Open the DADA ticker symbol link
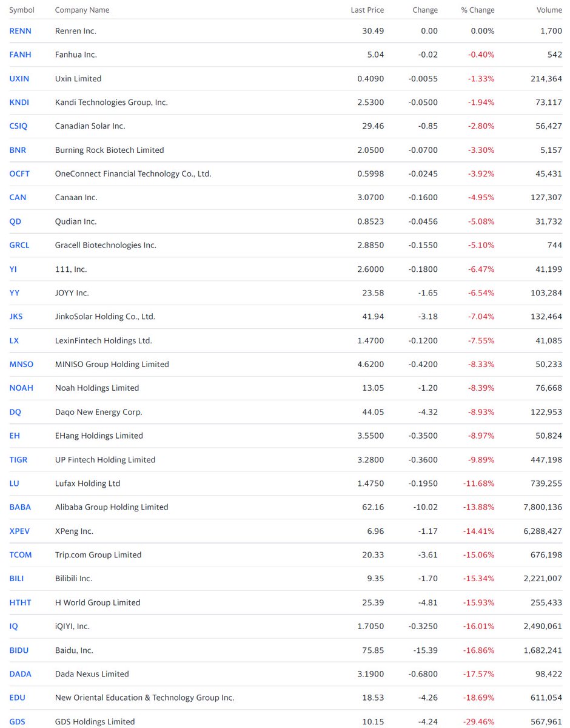The image size is (570, 728). coord(20,673)
